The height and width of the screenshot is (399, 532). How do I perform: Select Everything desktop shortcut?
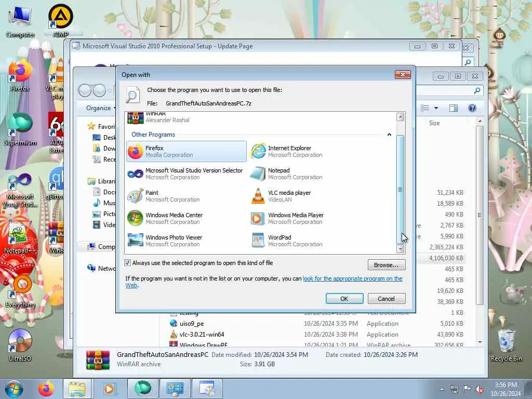(20, 291)
